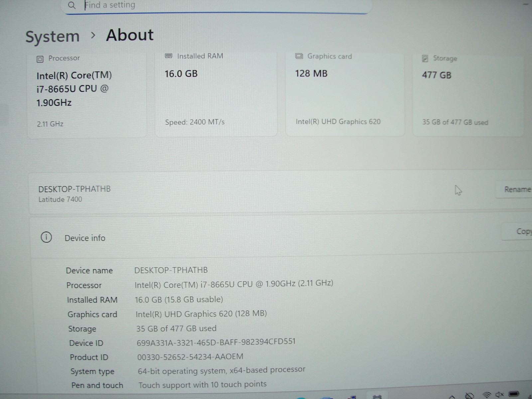Viewport: 532px width, 399px height.
Task: Click the Processor chip icon
Action: click(x=40, y=59)
